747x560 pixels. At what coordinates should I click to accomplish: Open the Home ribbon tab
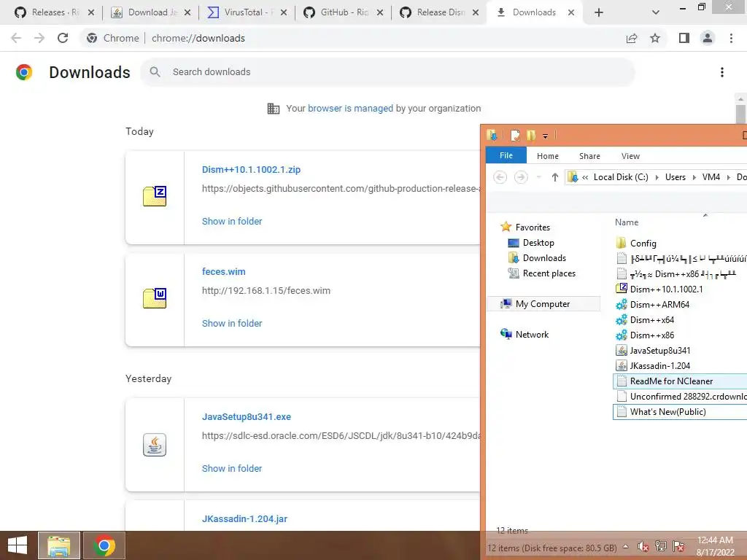[547, 156]
